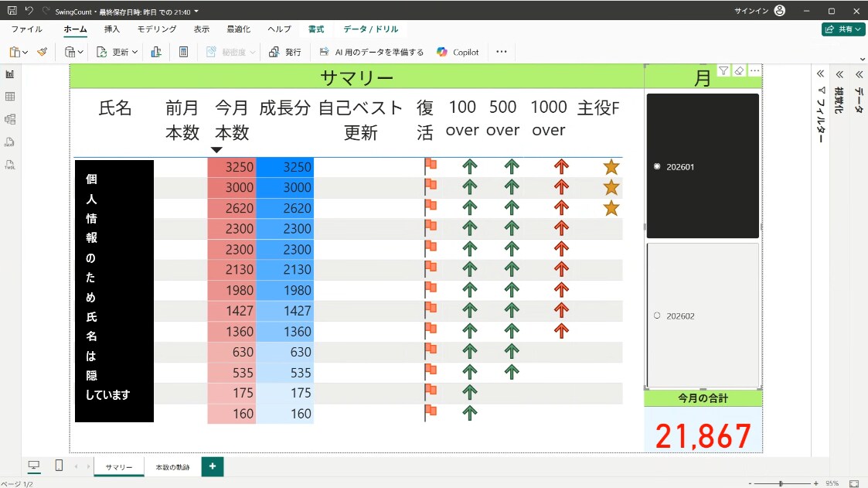
Task: Expand the paste options arrow
Action: tap(25, 52)
